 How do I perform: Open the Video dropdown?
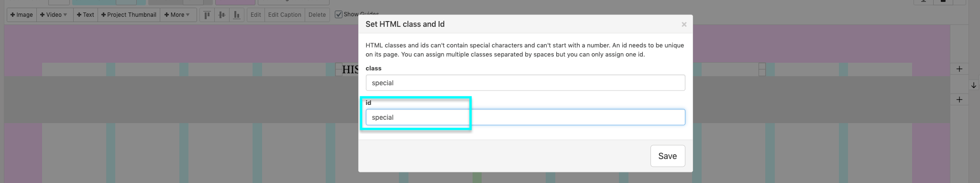click(x=54, y=15)
